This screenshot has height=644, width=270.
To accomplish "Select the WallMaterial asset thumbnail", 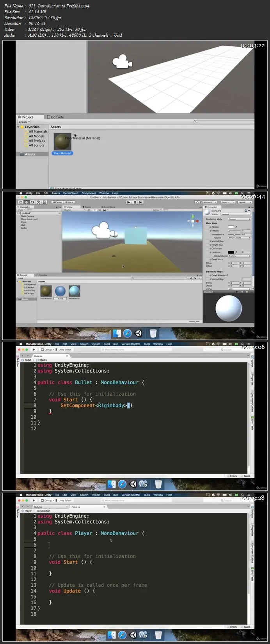I will pos(74,292).
